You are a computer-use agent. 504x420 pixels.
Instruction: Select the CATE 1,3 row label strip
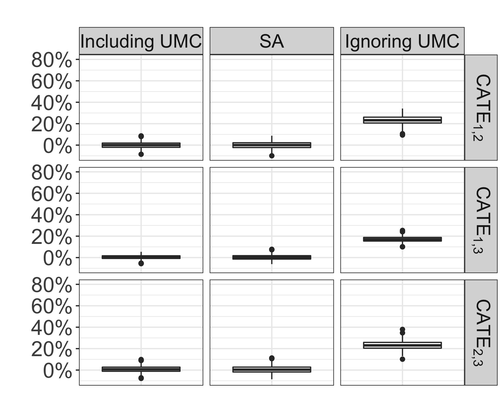coord(481,220)
